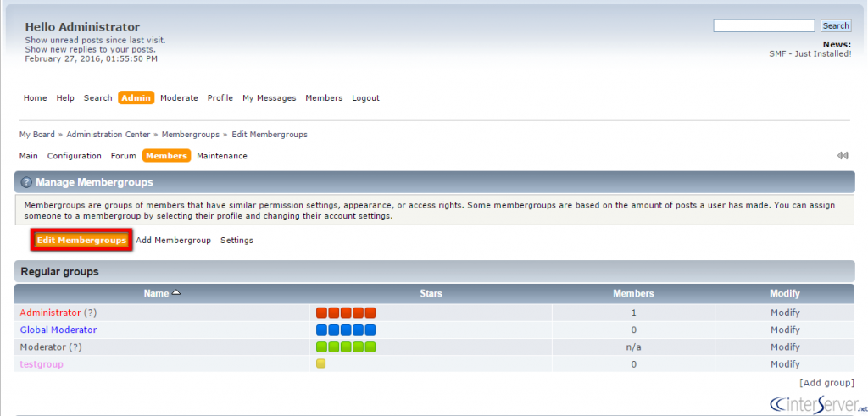The height and width of the screenshot is (416, 868).
Task: Click the Administrator members count 1
Action: click(634, 313)
